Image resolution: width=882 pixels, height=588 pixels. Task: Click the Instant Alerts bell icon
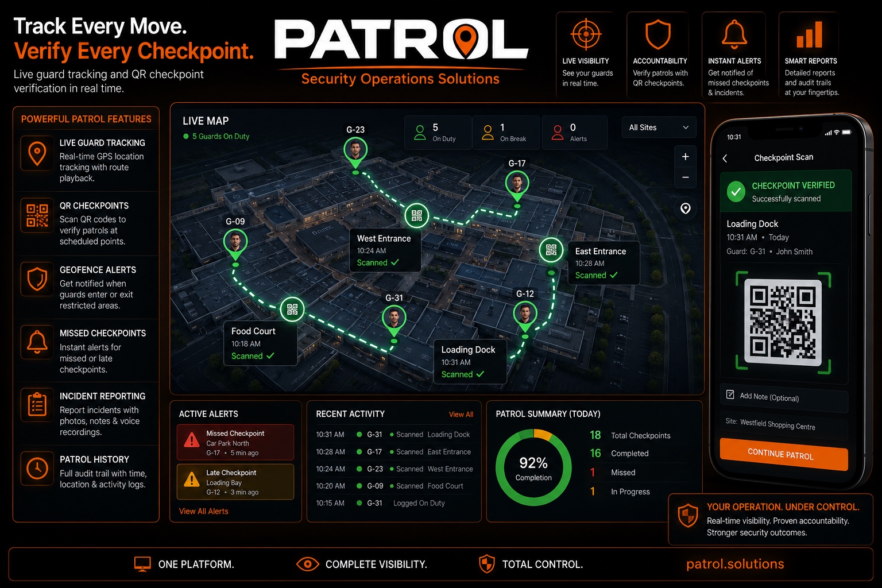pyautogui.click(x=734, y=34)
